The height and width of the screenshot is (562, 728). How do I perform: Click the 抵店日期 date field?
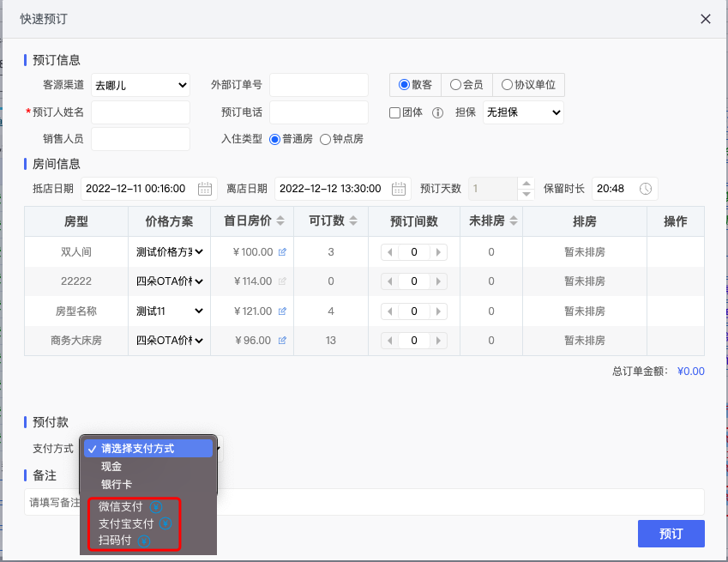149,189
